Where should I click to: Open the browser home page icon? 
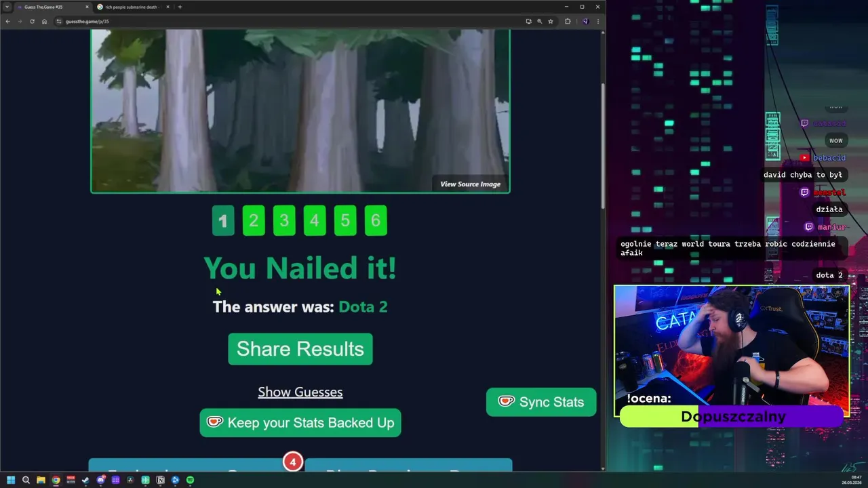coord(44,21)
